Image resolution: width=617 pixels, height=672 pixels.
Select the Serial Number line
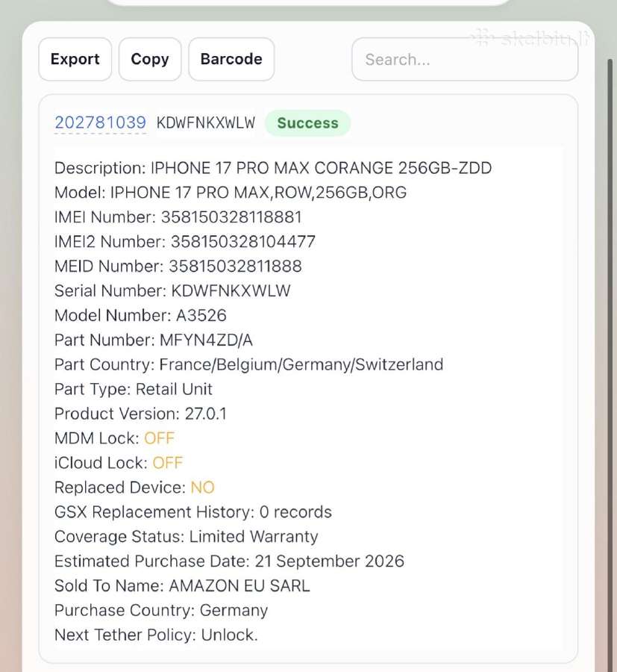[172, 290]
